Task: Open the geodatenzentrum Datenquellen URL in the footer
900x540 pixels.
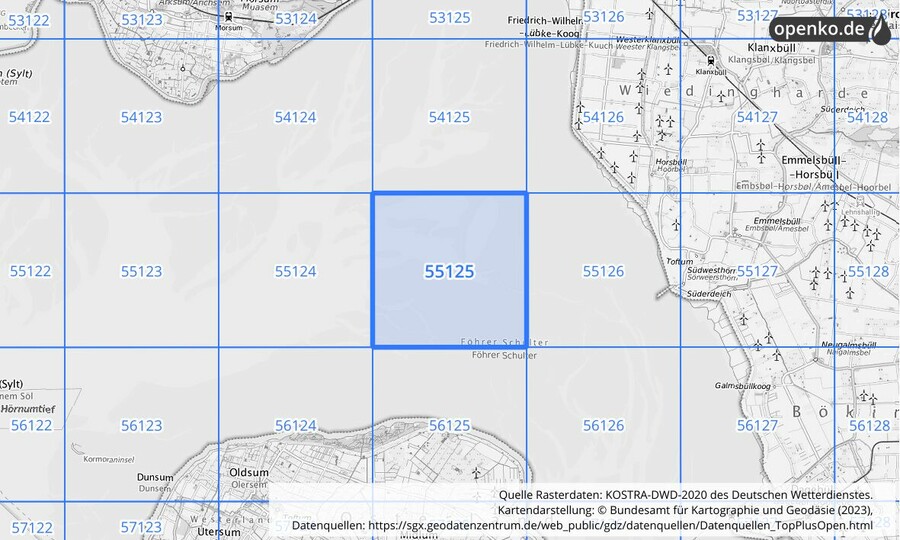Action: pos(620,525)
